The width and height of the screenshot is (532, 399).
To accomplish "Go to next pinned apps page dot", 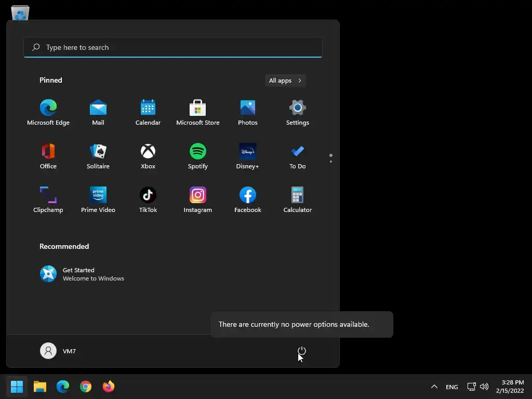I will point(331,162).
